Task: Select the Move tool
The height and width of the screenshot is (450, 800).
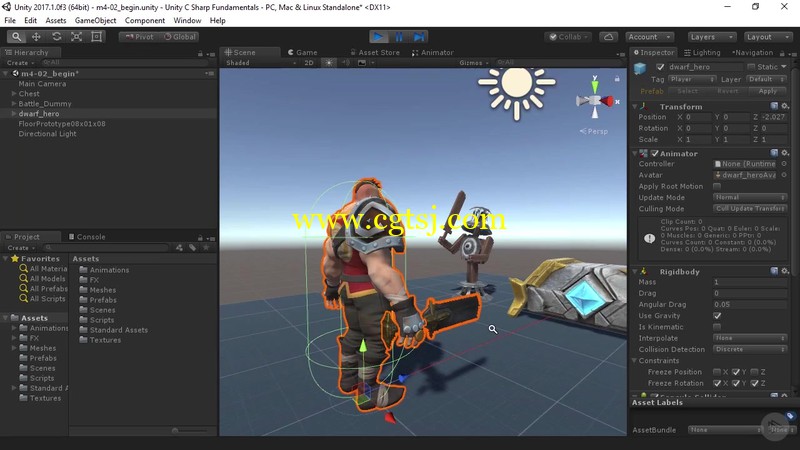Action: tap(36, 37)
